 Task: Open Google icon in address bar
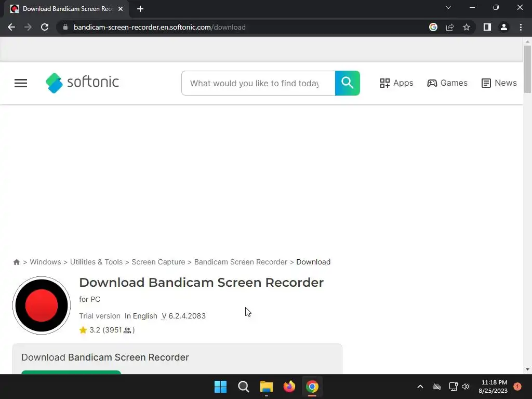tap(433, 27)
